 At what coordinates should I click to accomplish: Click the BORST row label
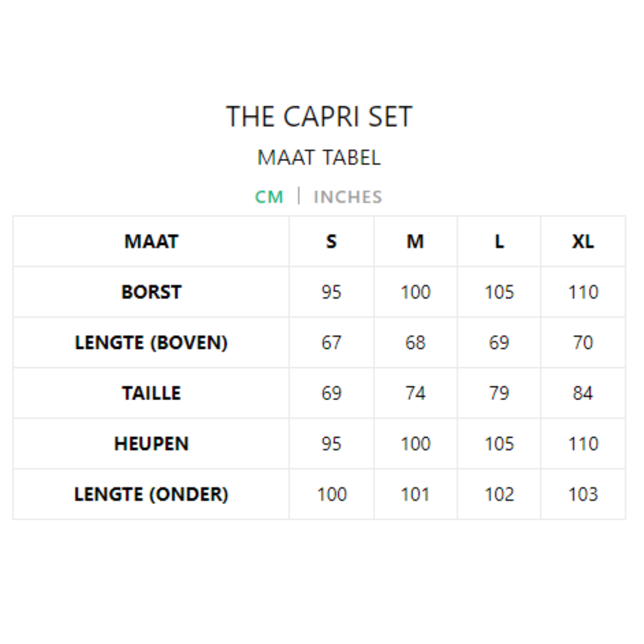(x=151, y=292)
